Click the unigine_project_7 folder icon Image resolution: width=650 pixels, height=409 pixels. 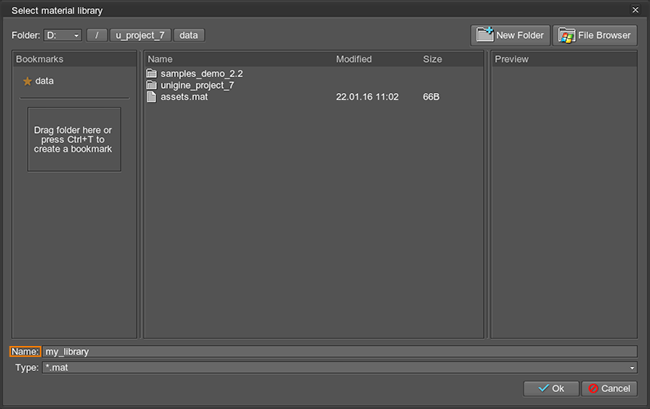(152, 85)
